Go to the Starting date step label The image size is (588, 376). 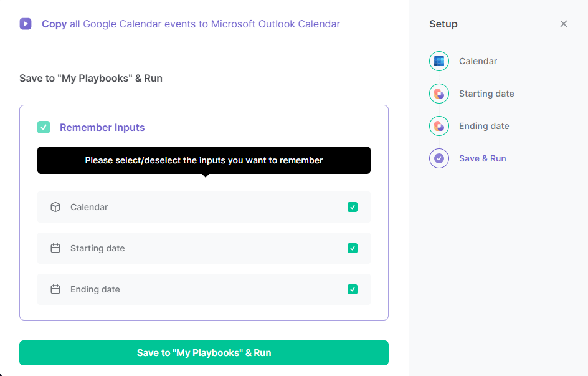point(486,94)
